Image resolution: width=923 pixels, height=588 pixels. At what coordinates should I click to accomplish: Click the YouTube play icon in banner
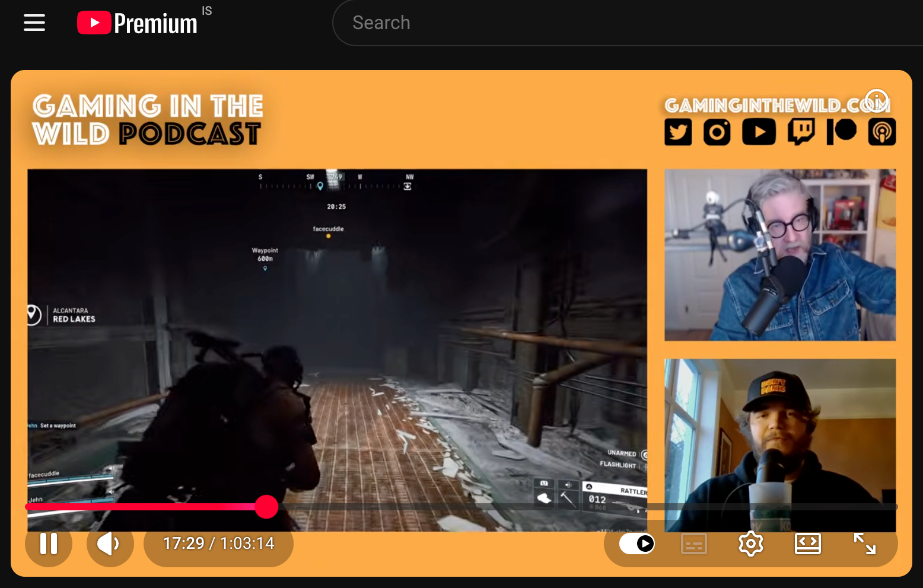[x=759, y=132]
